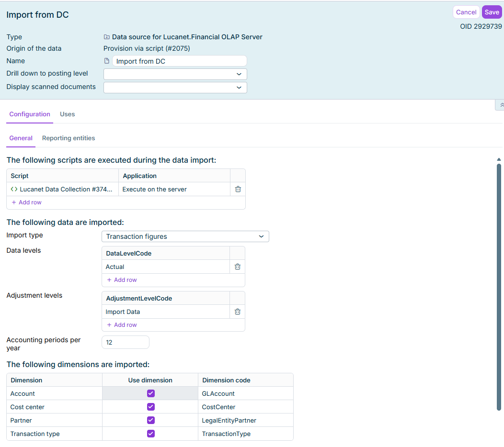Screen dimensions: 504x447
Task: Click the Cancel button
Action: [x=466, y=12]
